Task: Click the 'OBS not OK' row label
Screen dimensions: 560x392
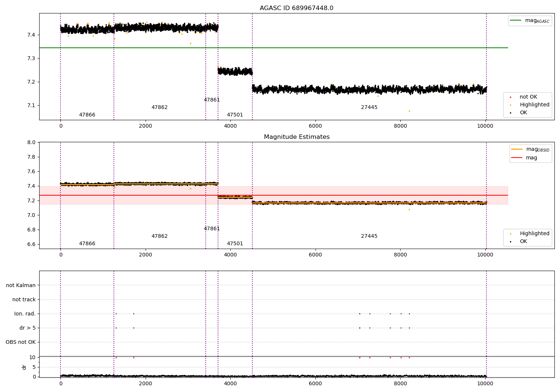Action: pos(21,342)
